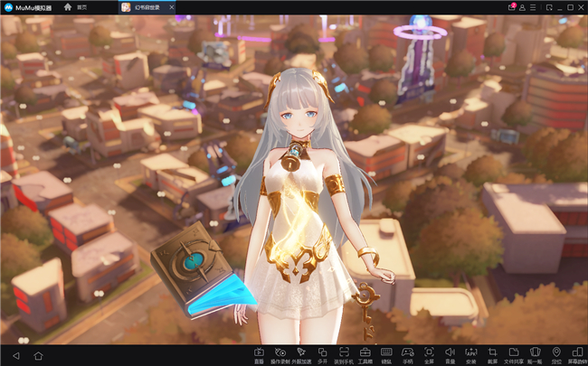Switch to the home (首页) tab
This screenshot has width=588, height=366.
[75, 7]
